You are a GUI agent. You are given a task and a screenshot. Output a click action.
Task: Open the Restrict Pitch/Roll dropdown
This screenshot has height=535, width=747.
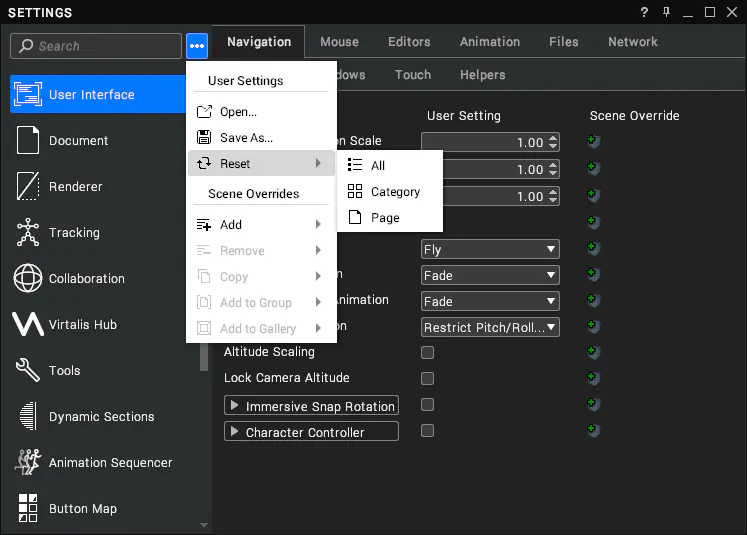[x=490, y=327]
